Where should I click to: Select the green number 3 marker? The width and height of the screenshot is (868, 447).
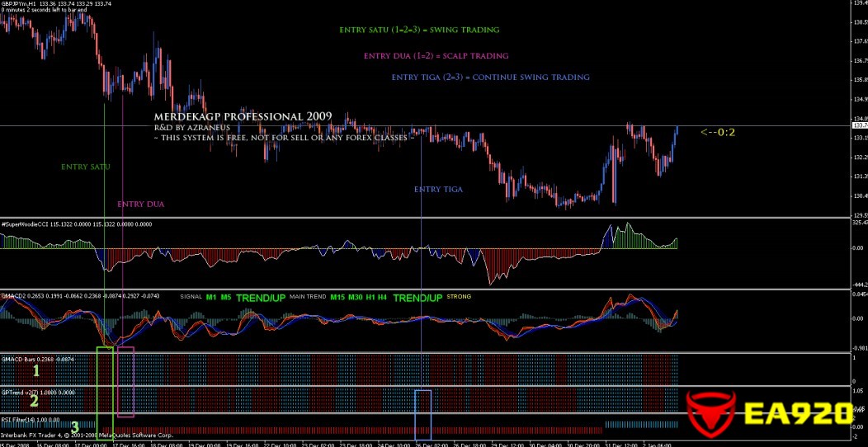pyautogui.click(x=74, y=427)
